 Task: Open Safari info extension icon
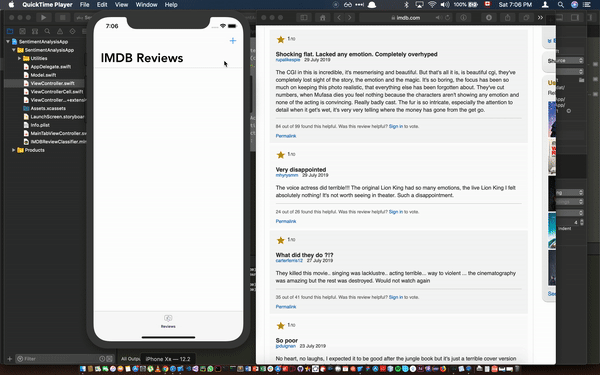pos(463,18)
